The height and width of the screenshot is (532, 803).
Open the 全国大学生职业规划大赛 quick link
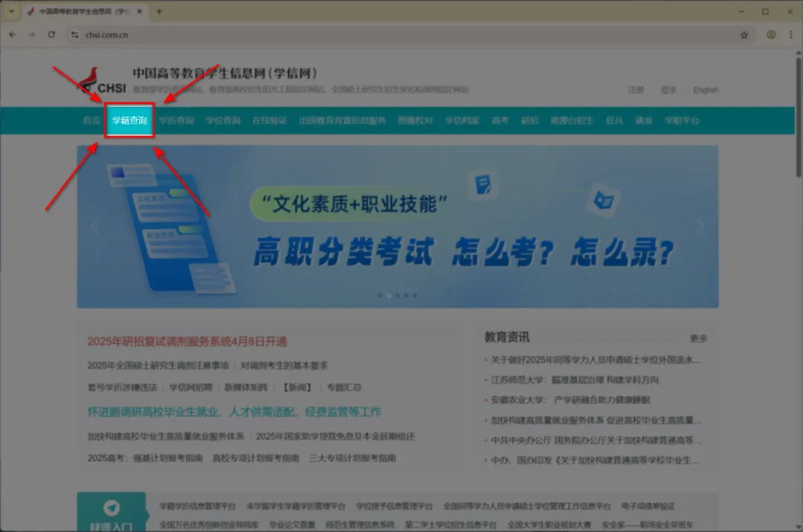pos(549,525)
